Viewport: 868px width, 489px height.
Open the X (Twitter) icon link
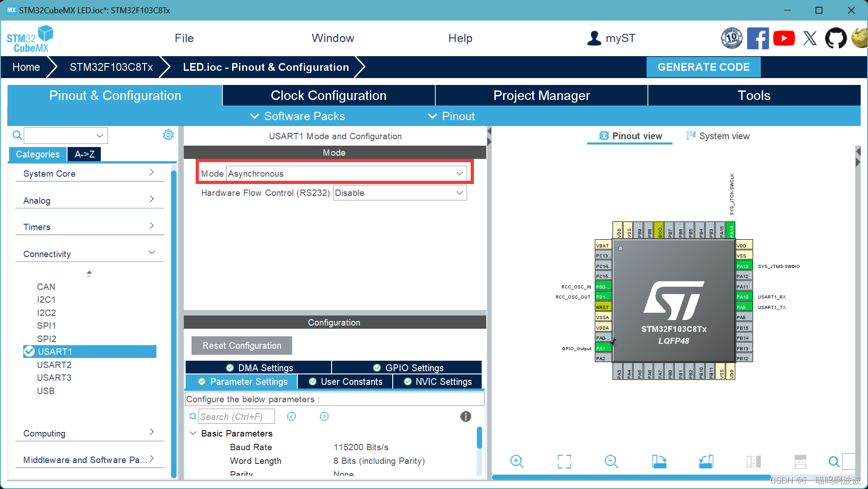(x=810, y=38)
